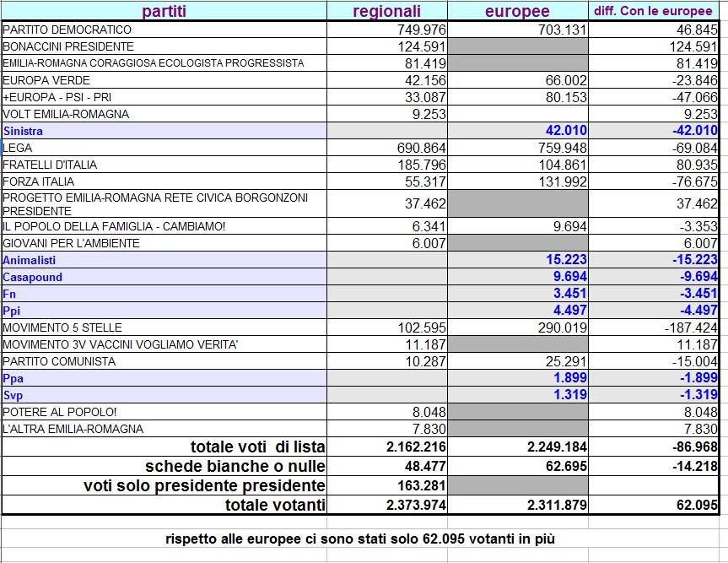Click the "LEGA" party name
This screenshot has height=563, width=728.
(17, 148)
